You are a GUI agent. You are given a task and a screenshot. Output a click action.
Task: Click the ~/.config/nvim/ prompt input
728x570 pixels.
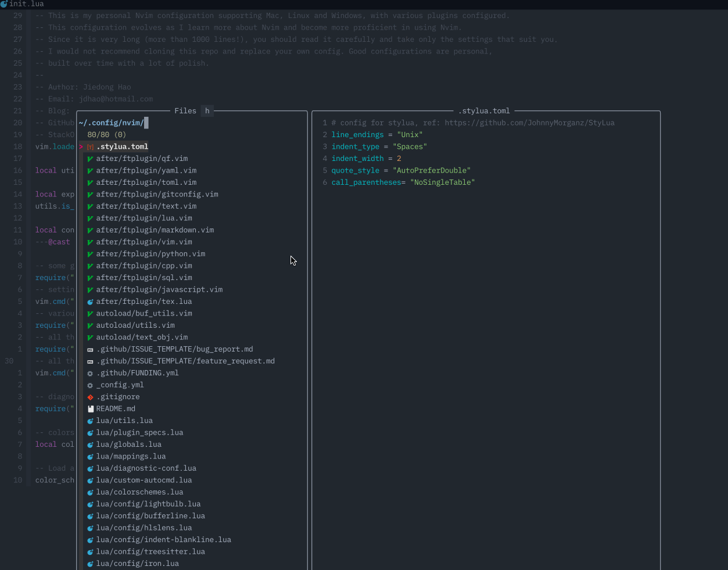114,123
